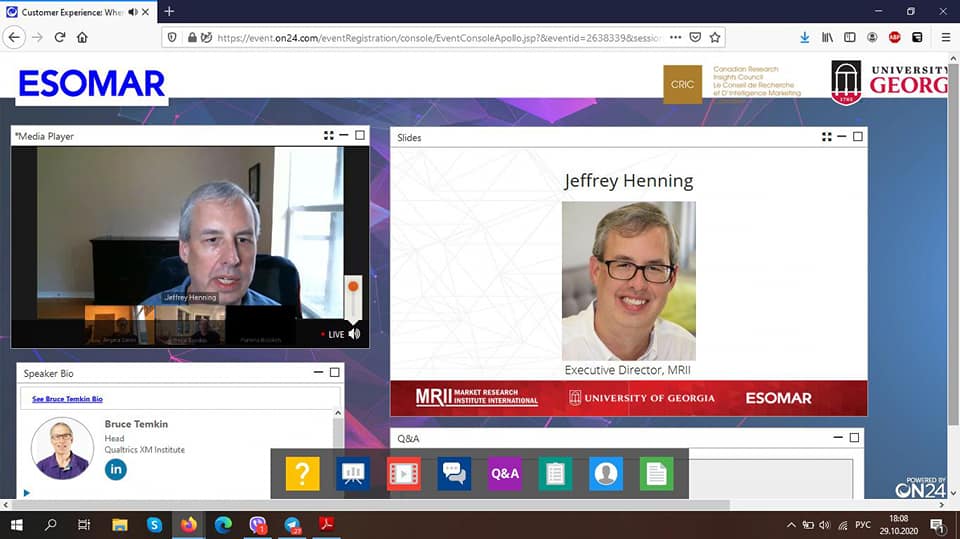
Task: Click the See Bruce Temkin Bio link
Action: 67,399
